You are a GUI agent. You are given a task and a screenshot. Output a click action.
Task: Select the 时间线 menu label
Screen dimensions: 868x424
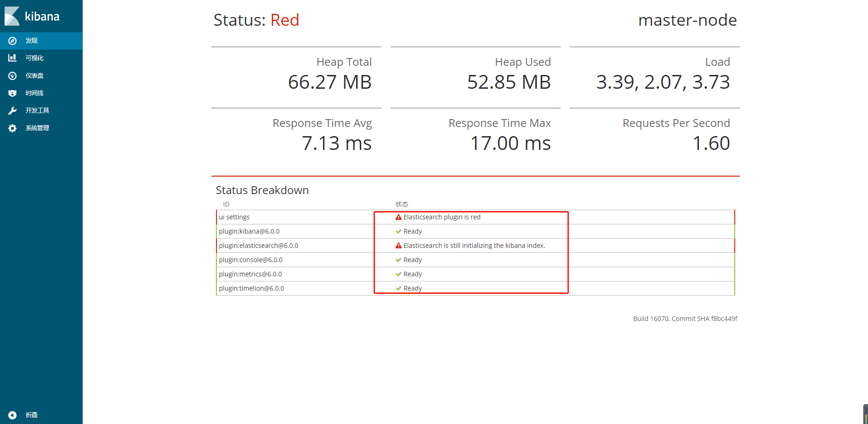click(34, 93)
